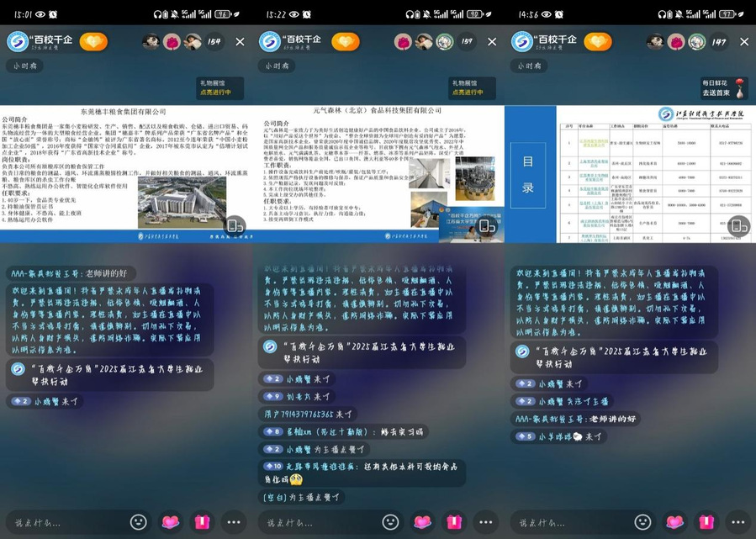Open the gift box in the 154-viewer stream
Viewport: 756px width, 539px height.
tap(202, 522)
